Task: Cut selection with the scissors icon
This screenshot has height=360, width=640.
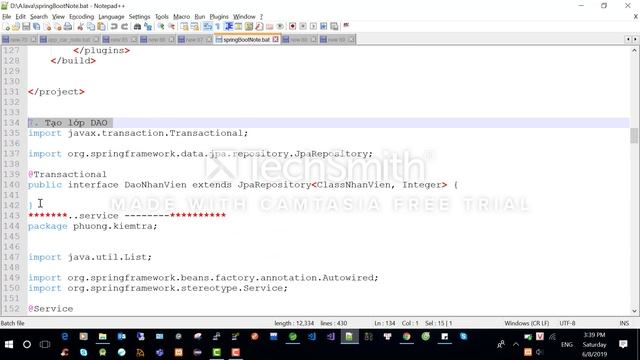Action: click(80, 27)
